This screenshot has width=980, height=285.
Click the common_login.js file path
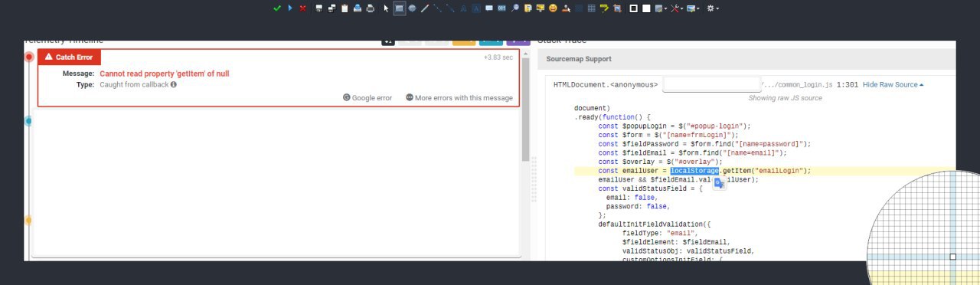pyautogui.click(x=797, y=84)
